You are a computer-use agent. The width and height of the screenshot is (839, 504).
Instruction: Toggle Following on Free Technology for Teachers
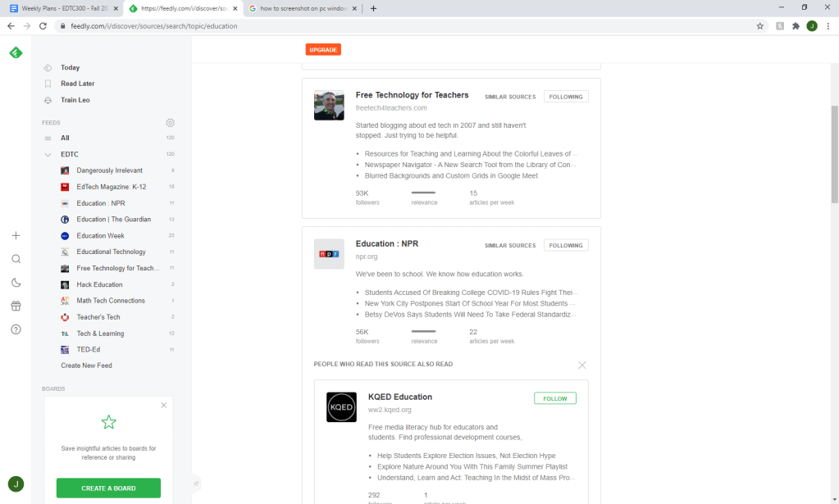tap(566, 97)
